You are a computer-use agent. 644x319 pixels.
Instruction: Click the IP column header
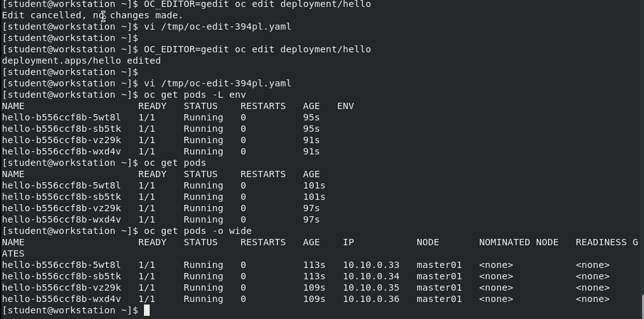(x=349, y=242)
